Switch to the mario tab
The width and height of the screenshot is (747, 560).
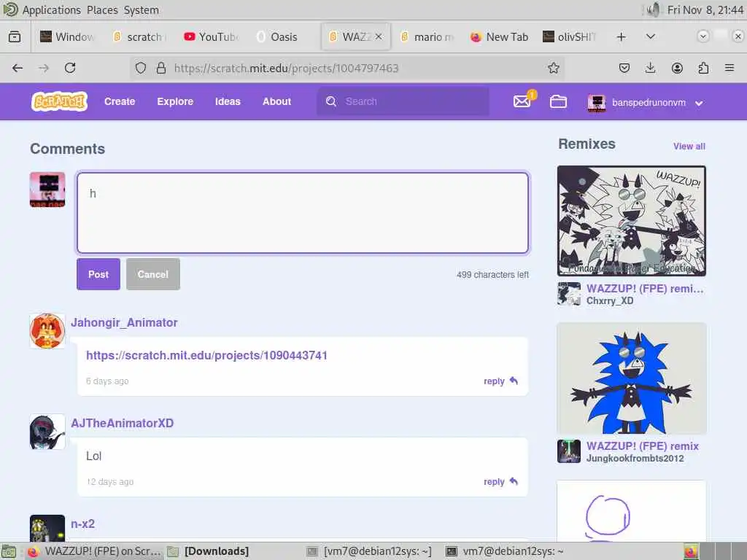[426, 36]
